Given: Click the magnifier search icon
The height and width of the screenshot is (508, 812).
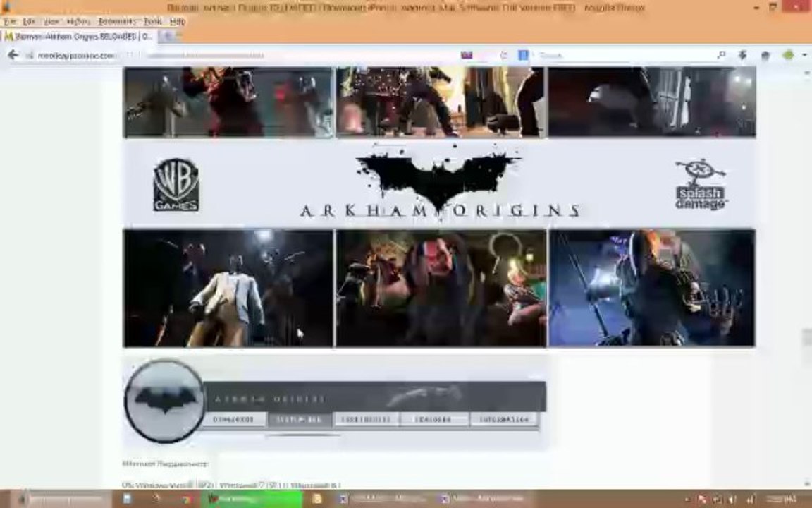Looking at the screenshot, I should point(721,55).
